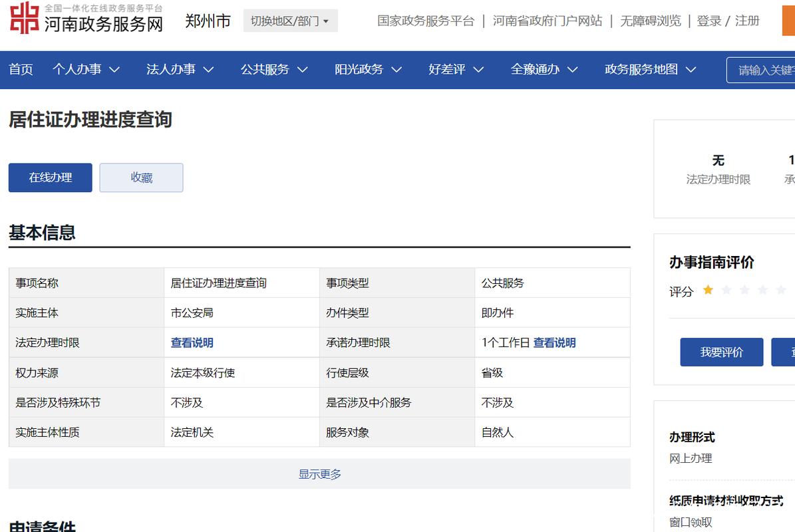
Task: Click the first rating star
Action: coord(708,290)
